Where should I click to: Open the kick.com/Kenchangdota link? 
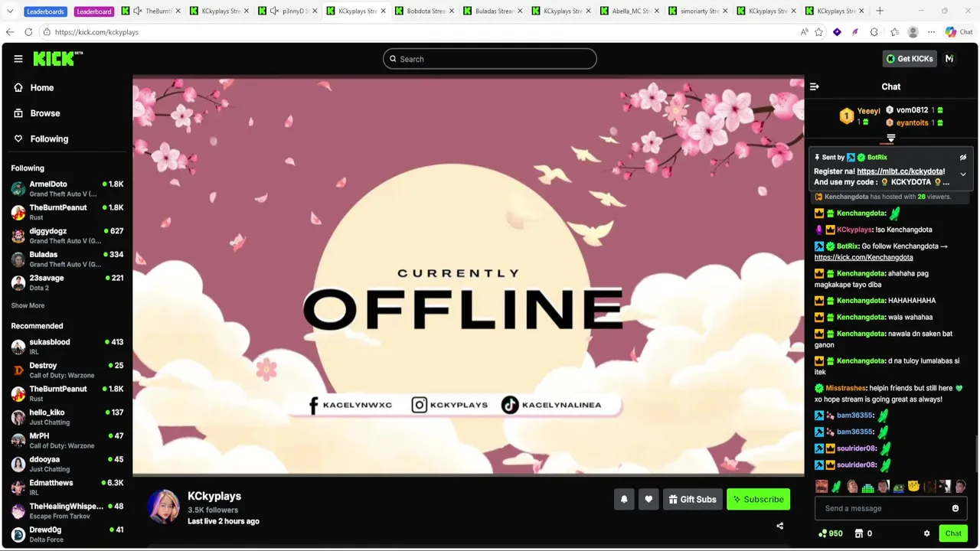pyautogui.click(x=864, y=257)
